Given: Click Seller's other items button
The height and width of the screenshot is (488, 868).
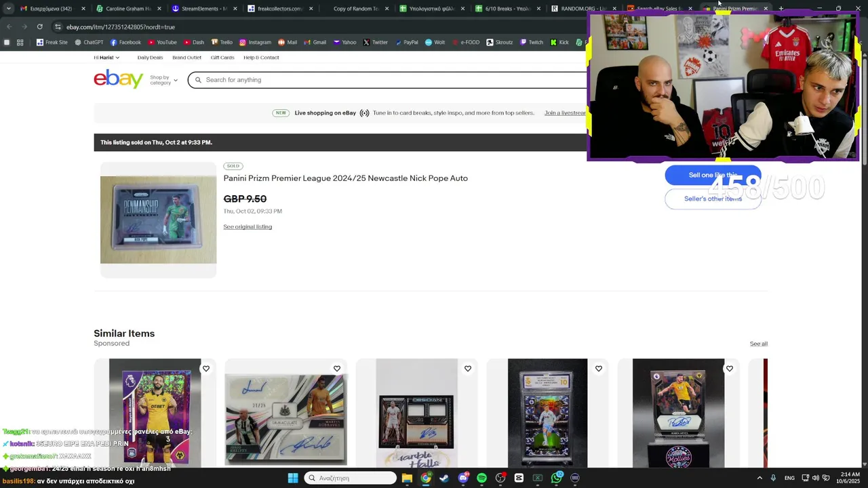Looking at the screenshot, I should pyautogui.click(x=713, y=199).
